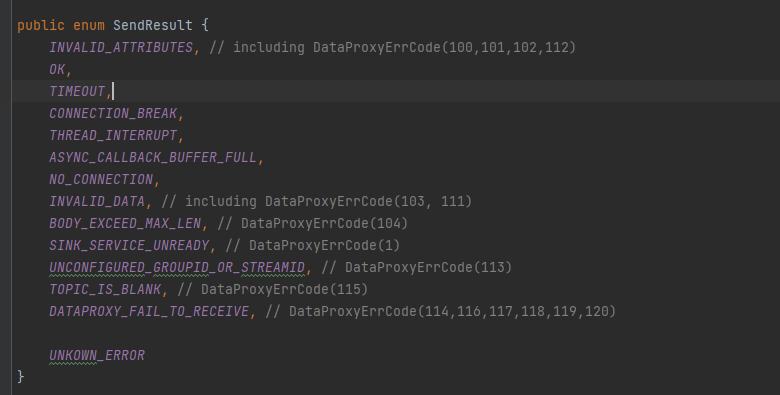Click the BODY_EXCEED_MAX_LEN constant
Image resolution: width=780 pixels, height=395 pixels.
click(125, 223)
